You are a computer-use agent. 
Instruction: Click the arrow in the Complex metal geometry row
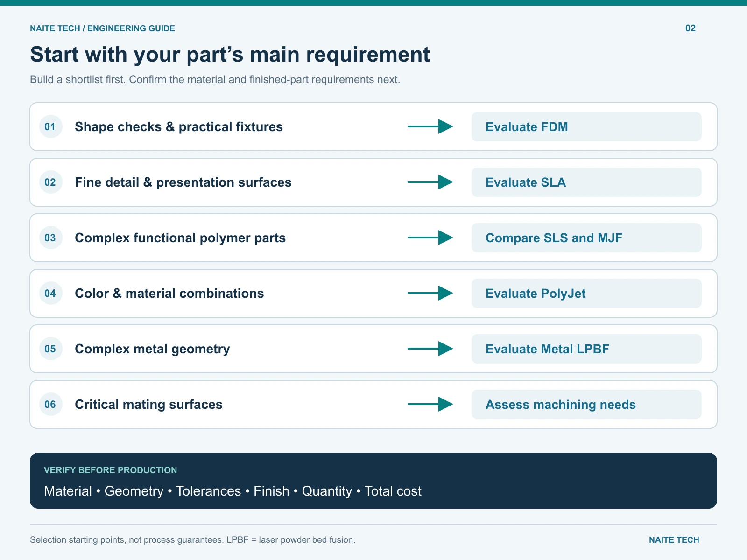click(x=430, y=349)
